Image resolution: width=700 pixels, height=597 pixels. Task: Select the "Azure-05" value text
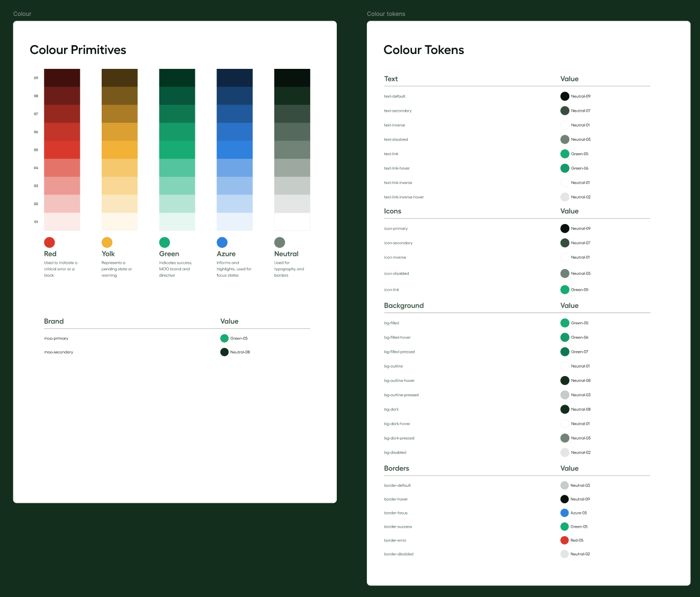click(x=579, y=513)
